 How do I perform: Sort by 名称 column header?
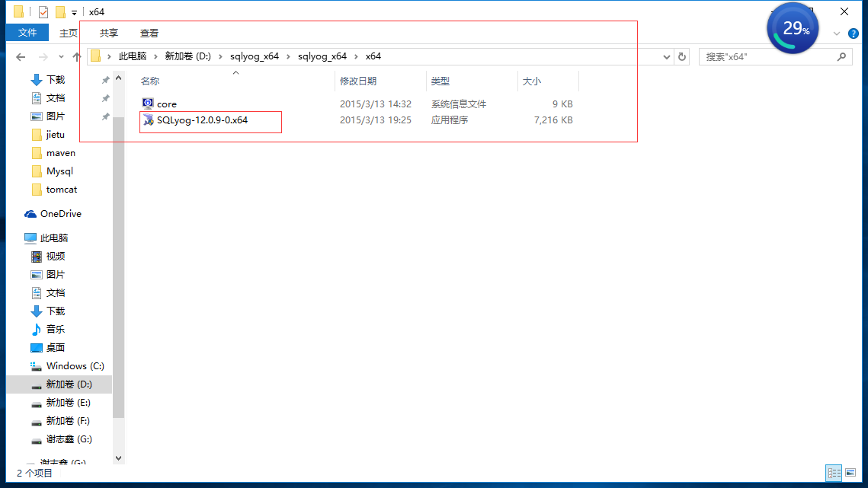[x=150, y=81]
